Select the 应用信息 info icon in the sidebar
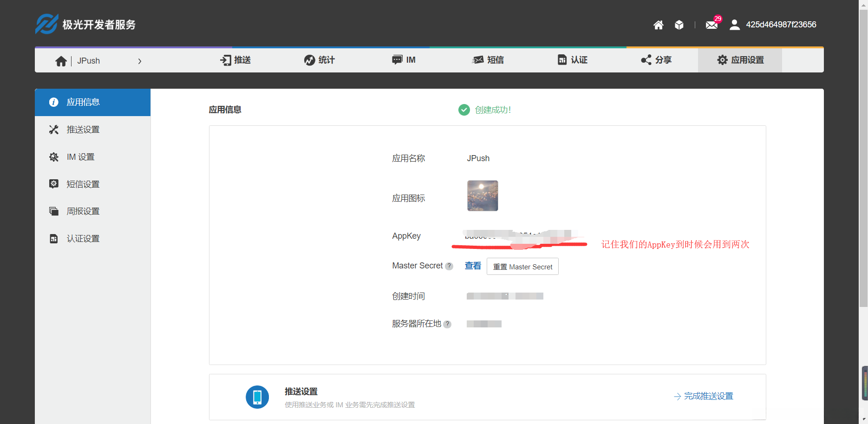 (54, 102)
